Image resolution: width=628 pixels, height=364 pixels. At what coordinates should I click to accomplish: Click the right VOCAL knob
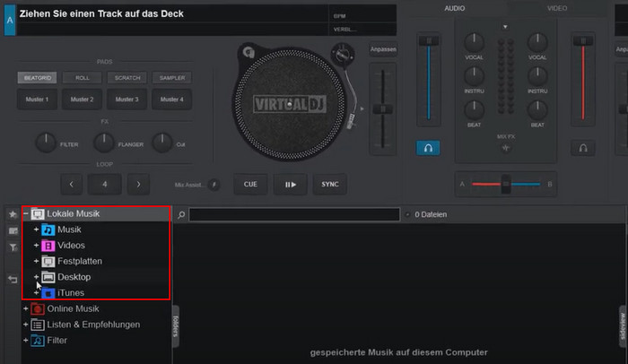tap(537, 42)
